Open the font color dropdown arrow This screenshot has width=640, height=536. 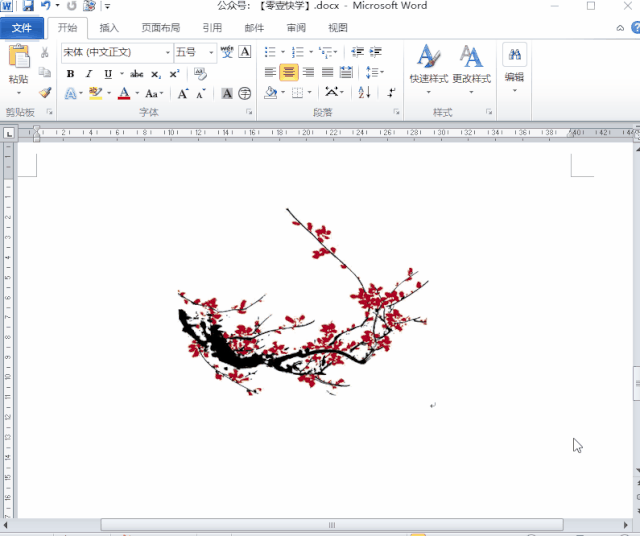click(x=137, y=93)
